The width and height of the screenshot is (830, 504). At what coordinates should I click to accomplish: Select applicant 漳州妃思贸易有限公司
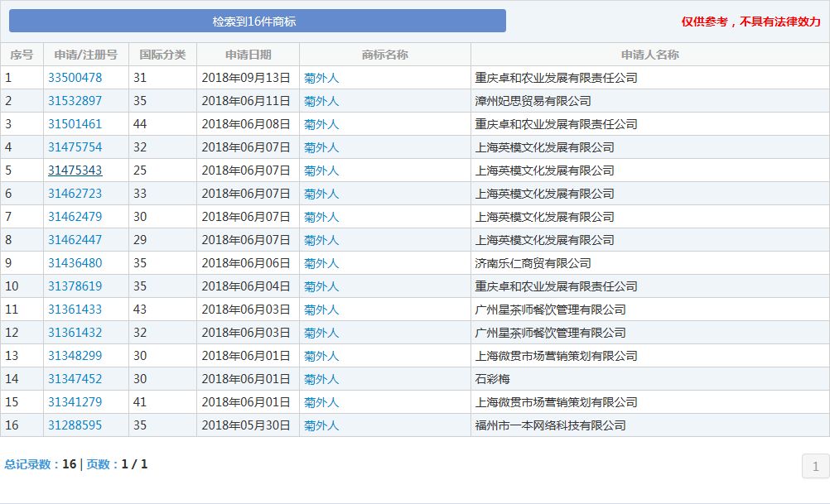pyautogui.click(x=533, y=101)
